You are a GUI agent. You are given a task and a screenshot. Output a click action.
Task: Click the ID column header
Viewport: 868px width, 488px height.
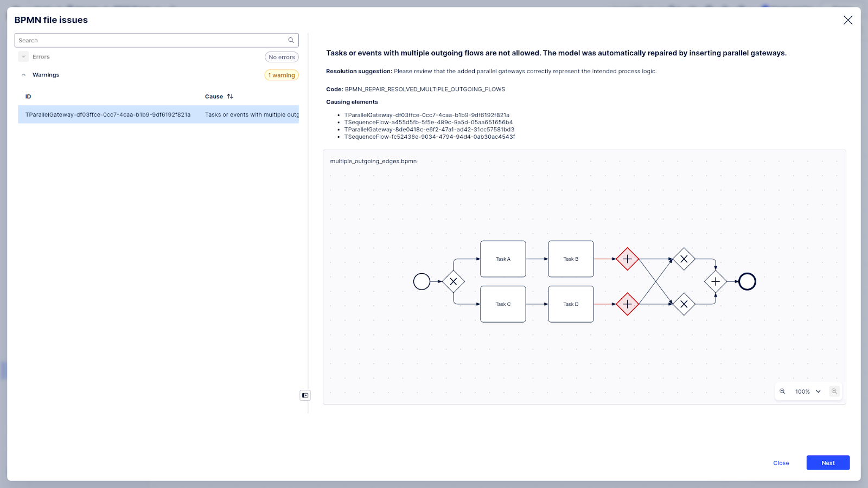[28, 97]
